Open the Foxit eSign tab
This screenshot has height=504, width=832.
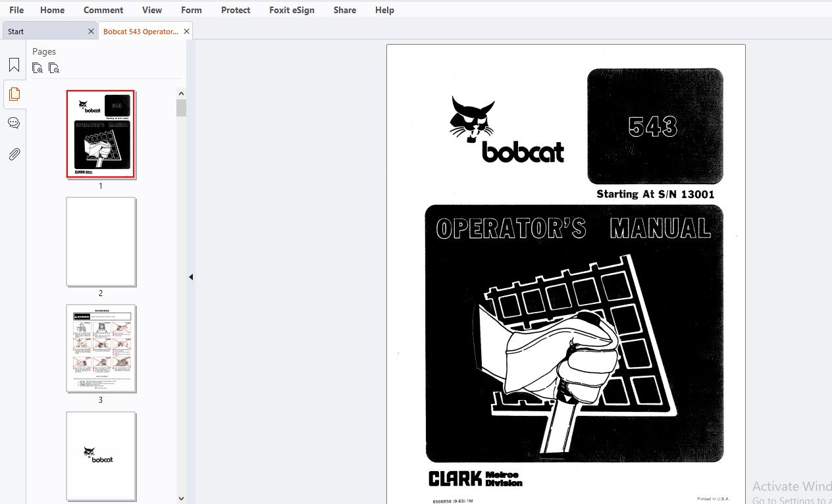[x=292, y=10]
